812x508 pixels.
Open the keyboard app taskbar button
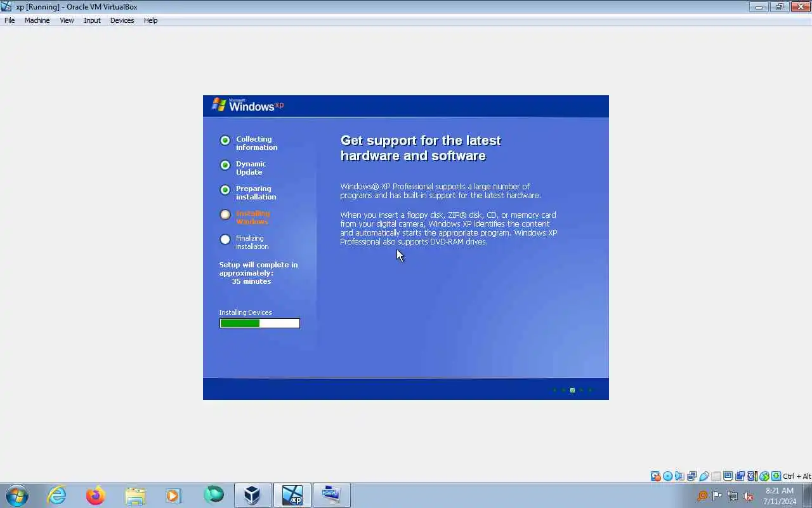(x=331, y=495)
